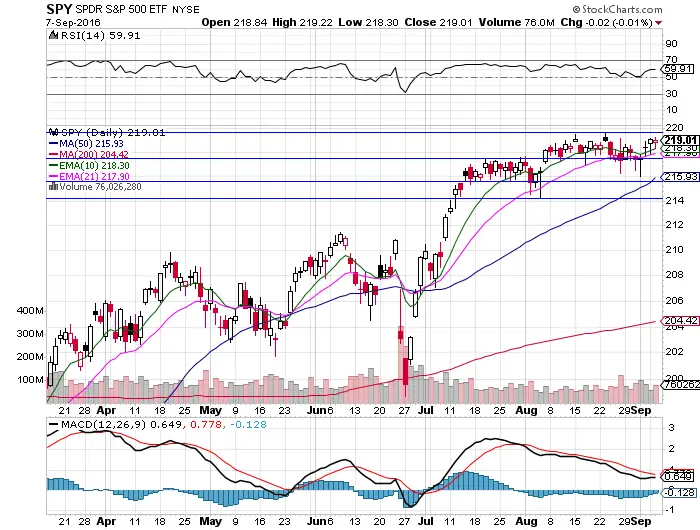Viewport: 700px width, 530px height.
Task: Click the -0.128 histogram tag on right axis
Action: 680,492
